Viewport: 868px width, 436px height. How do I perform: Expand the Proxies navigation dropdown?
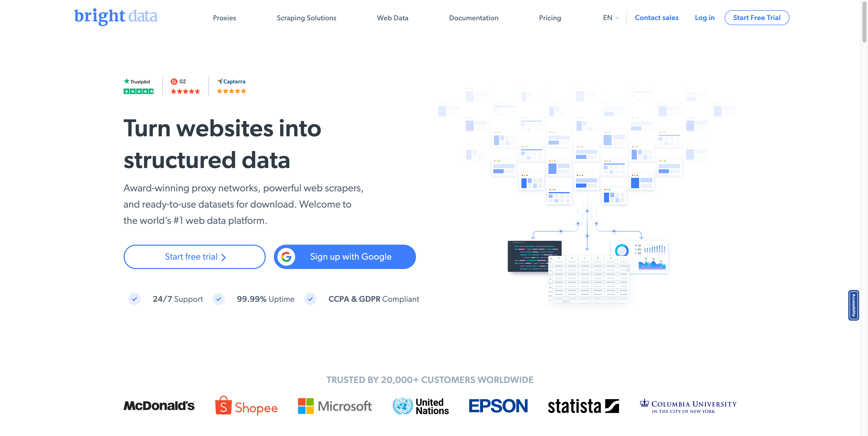[x=225, y=17]
